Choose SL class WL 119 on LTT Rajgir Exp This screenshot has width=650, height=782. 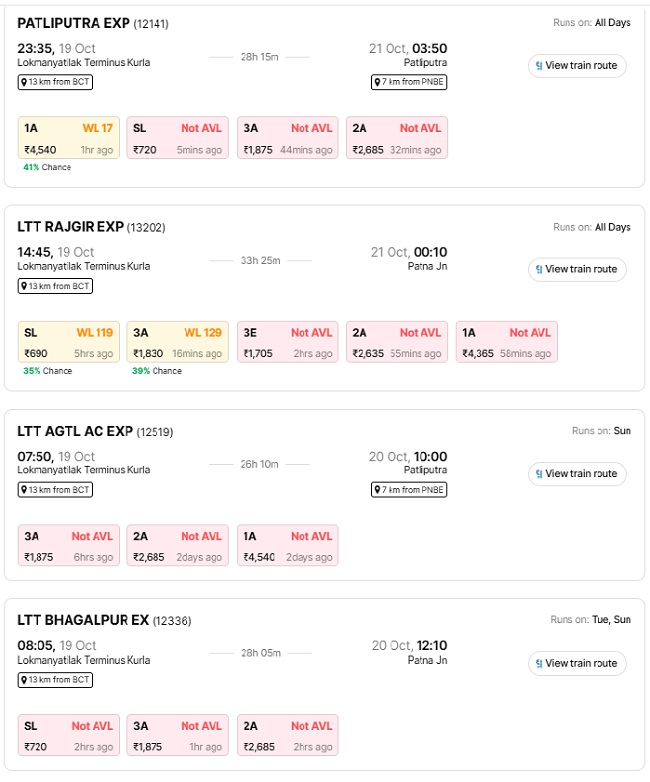(x=69, y=342)
